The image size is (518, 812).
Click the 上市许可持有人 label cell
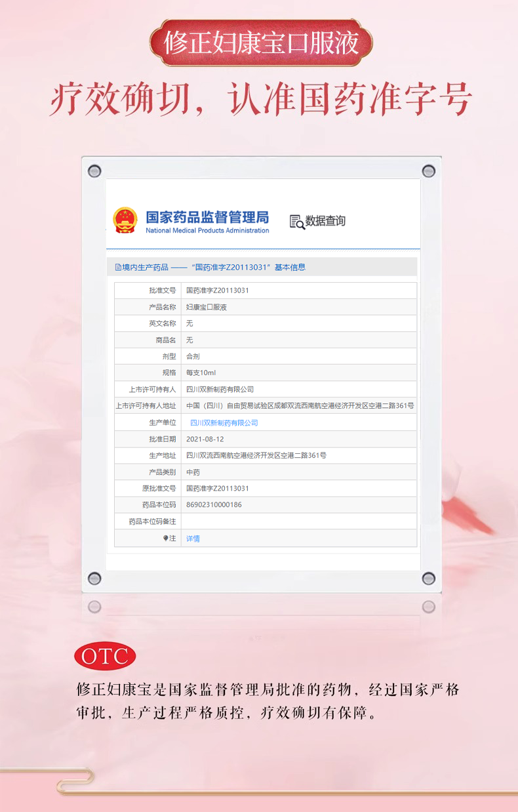click(148, 389)
